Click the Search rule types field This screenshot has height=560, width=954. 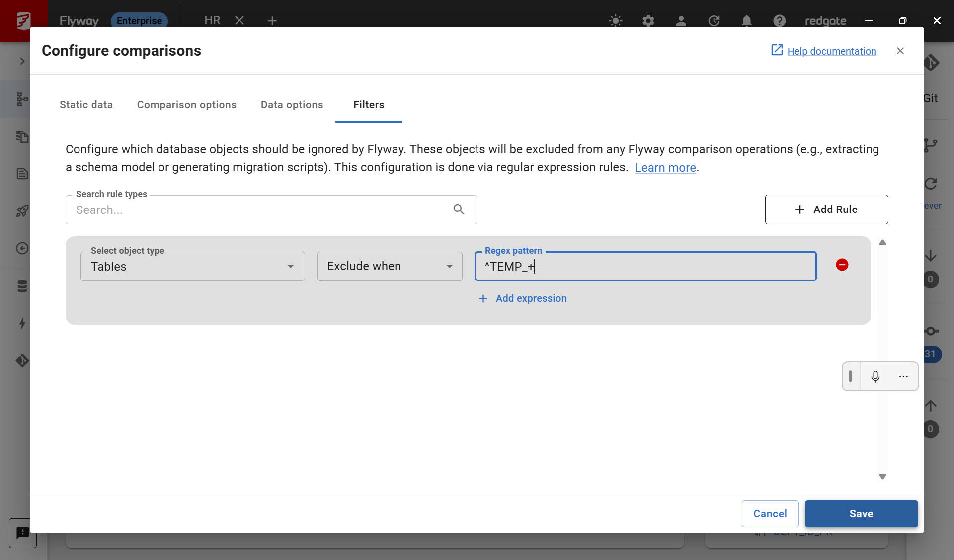pos(258,210)
